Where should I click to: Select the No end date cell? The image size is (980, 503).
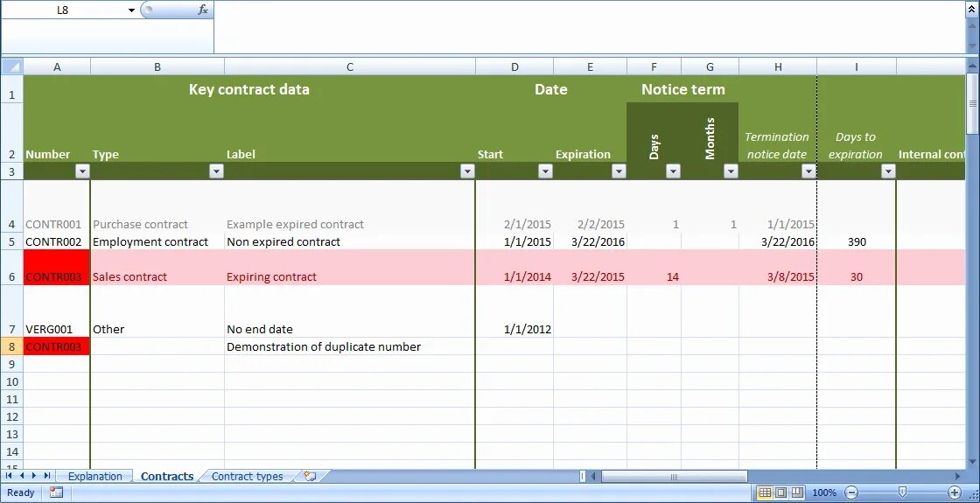pyautogui.click(x=350, y=311)
